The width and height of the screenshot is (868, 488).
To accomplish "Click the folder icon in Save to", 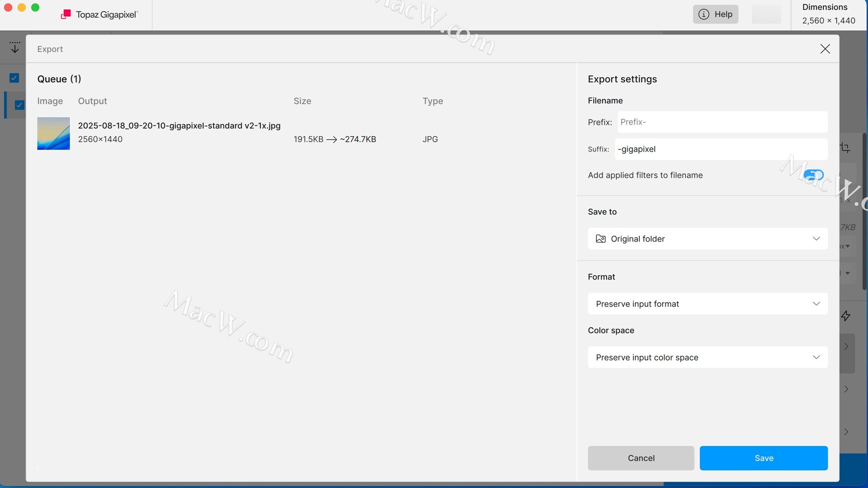I will click(x=601, y=239).
